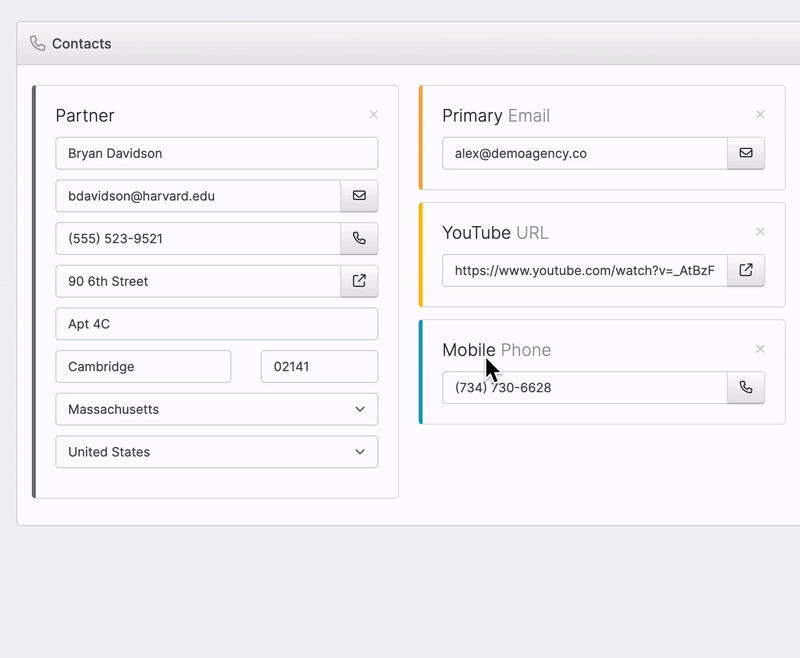Click the Primary Email heading
The image size is (800, 658).
coord(496,116)
